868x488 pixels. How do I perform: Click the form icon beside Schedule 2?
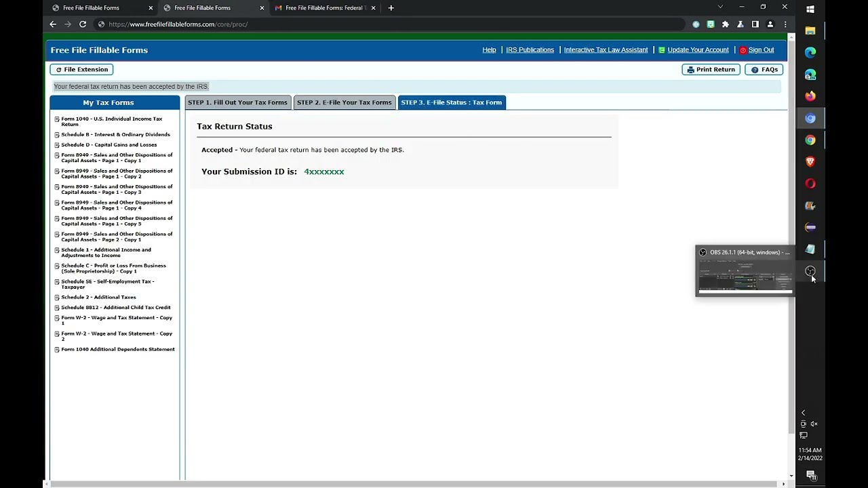(x=57, y=298)
